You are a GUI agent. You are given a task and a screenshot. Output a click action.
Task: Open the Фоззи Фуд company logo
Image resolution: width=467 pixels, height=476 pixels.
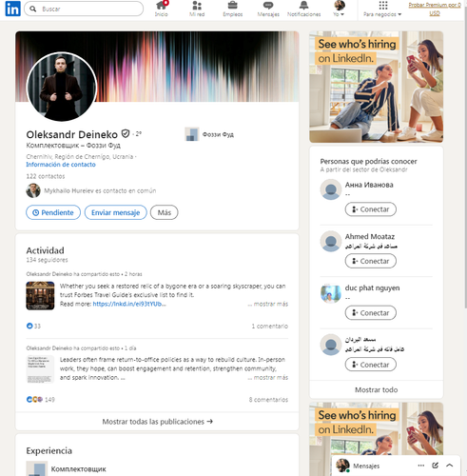[192, 134]
